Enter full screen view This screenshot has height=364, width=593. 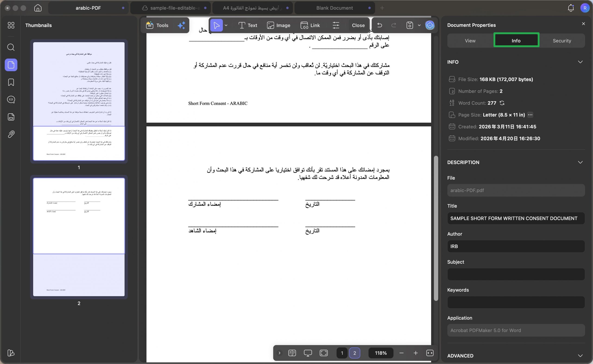(324, 353)
